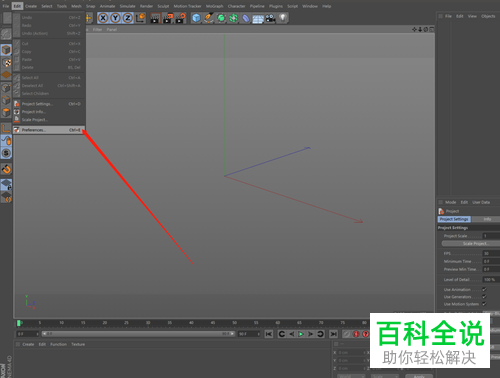Select Texture mode checkered cube icon
This screenshot has width=500, height=378.
(6, 62)
